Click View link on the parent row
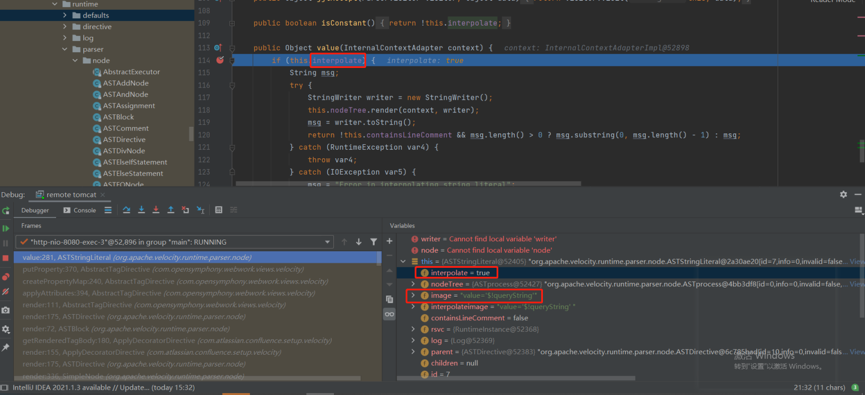This screenshot has height=395, width=865. click(857, 352)
